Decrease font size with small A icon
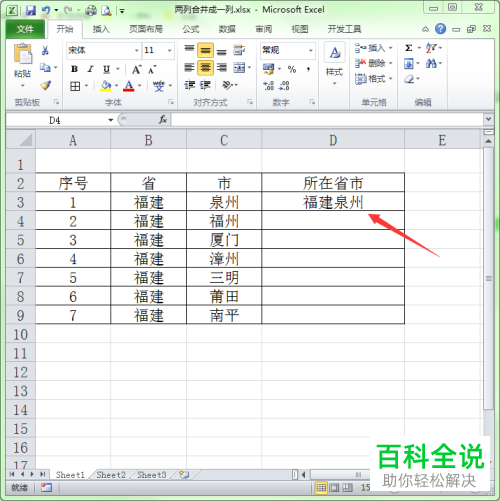Image resolution: width=500 pixels, height=501 pixels. (x=152, y=70)
